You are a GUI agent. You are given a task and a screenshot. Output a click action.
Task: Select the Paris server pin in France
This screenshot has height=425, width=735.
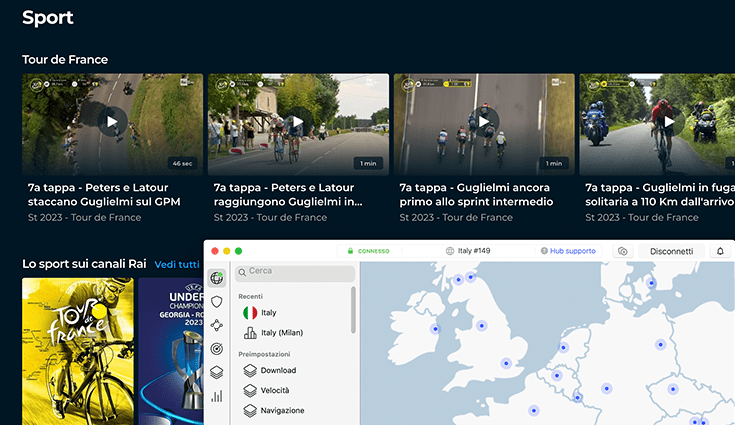click(x=533, y=411)
